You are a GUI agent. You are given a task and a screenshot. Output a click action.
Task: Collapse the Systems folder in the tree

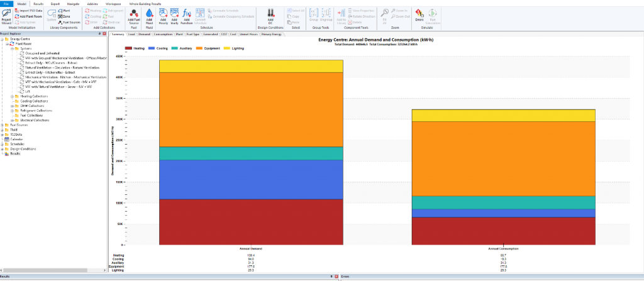11,48
